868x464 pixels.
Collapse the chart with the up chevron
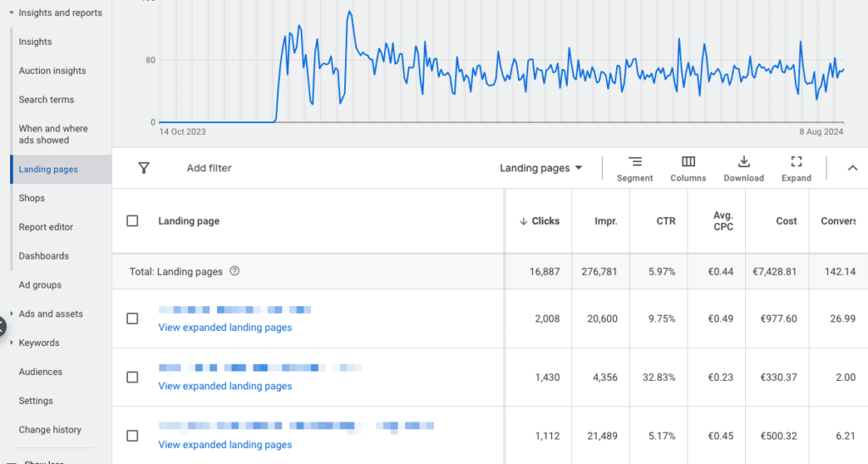pos(853,168)
